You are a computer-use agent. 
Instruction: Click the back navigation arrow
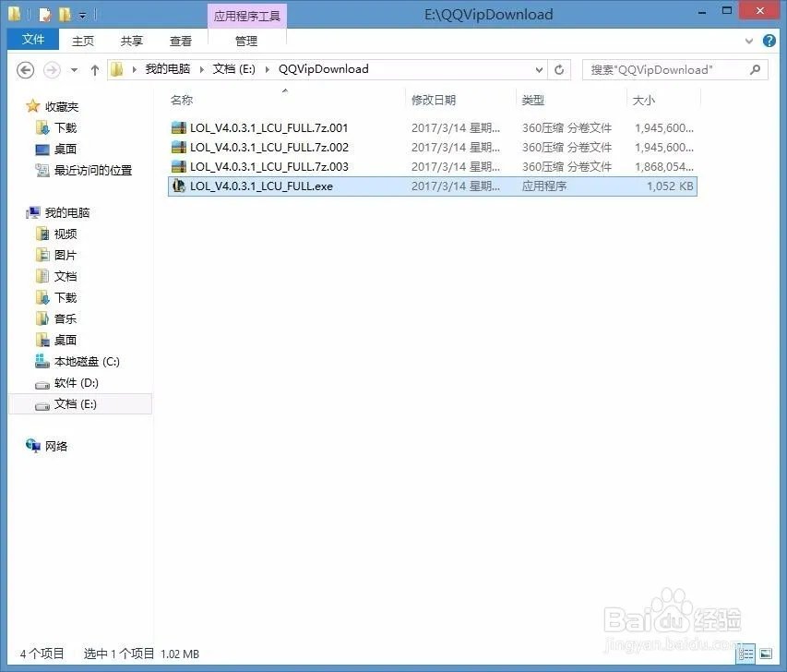pos(25,69)
